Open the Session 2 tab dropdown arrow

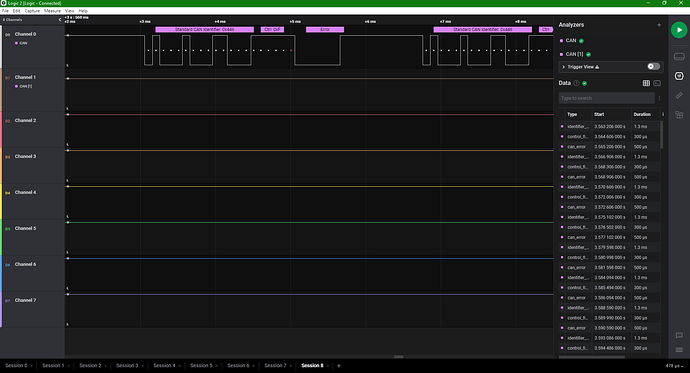[x=106, y=366]
